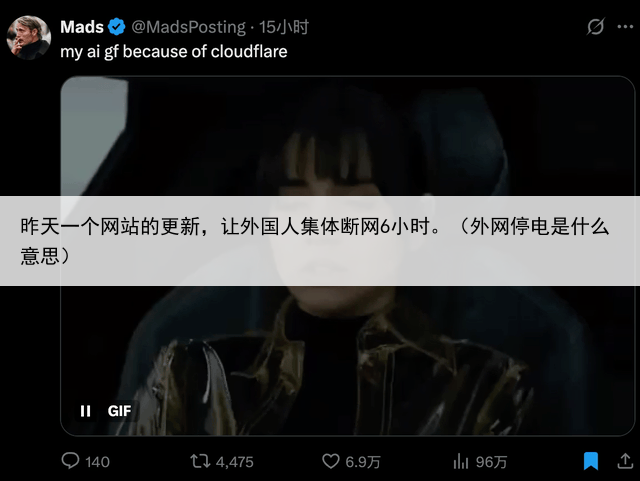Click the retweet arrows icon
The width and height of the screenshot is (640, 481).
[x=200, y=461]
